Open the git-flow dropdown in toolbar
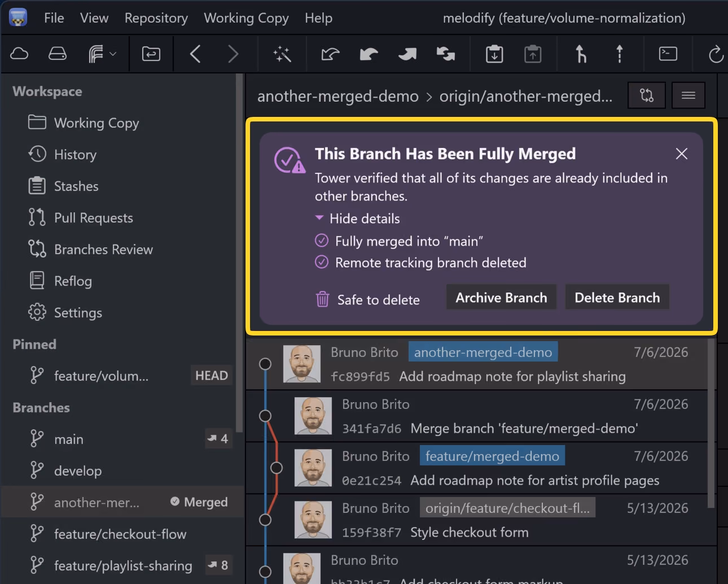 102,54
